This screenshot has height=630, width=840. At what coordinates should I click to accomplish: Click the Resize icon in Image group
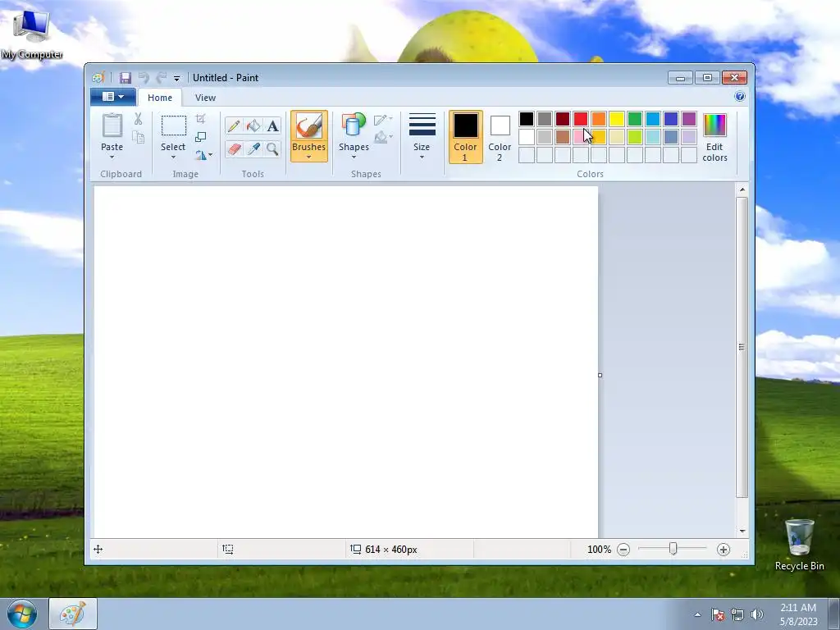200,137
